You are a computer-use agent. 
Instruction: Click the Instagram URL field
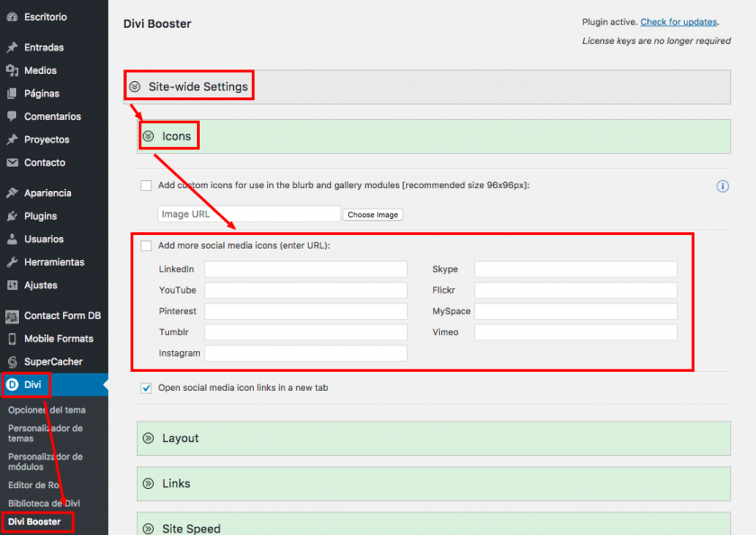point(306,353)
